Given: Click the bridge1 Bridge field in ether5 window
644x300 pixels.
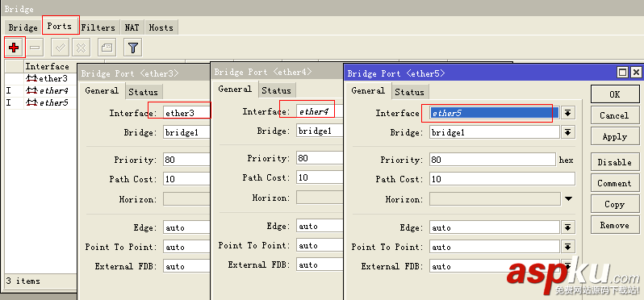Looking at the screenshot, I should 495,132.
